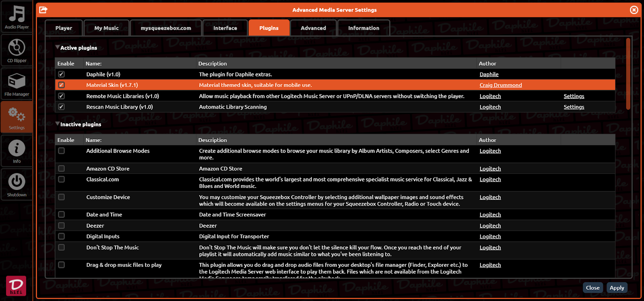Open Logitech link for Classical.com
This screenshot has width=644, height=301.
(490, 179)
